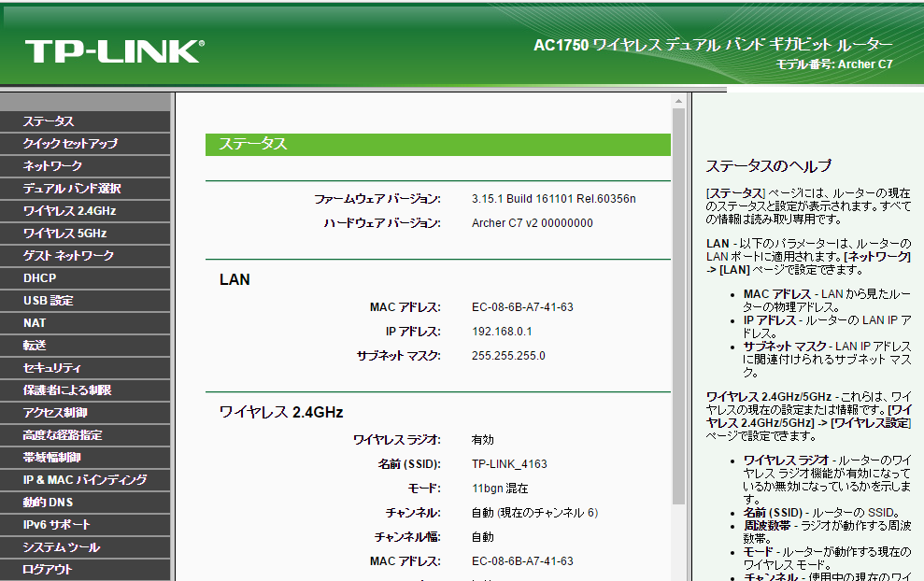Image resolution: width=924 pixels, height=581 pixels.
Task: Select ネットワーク in the sidebar
Action: click(85, 166)
